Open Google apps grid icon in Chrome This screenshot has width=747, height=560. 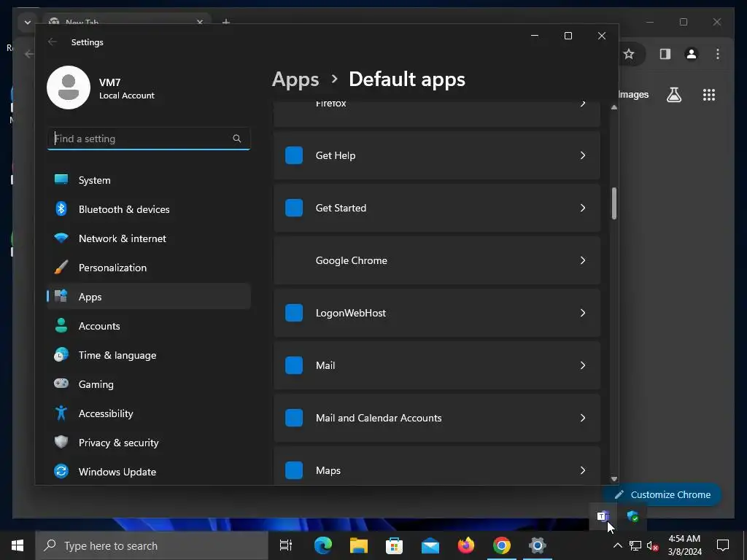click(x=709, y=95)
